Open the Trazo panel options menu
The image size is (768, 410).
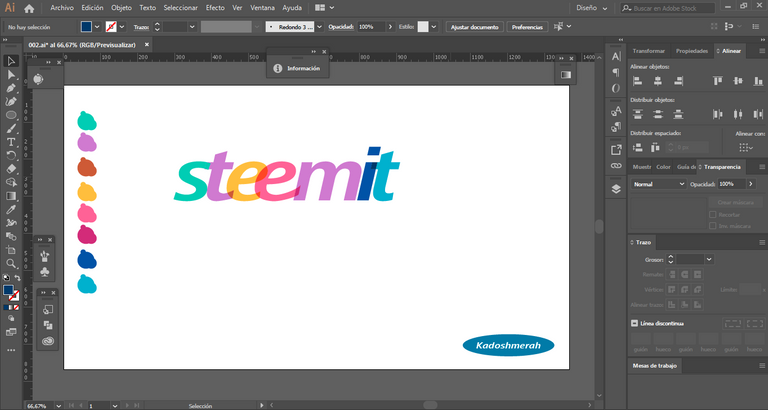click(762, 242)
